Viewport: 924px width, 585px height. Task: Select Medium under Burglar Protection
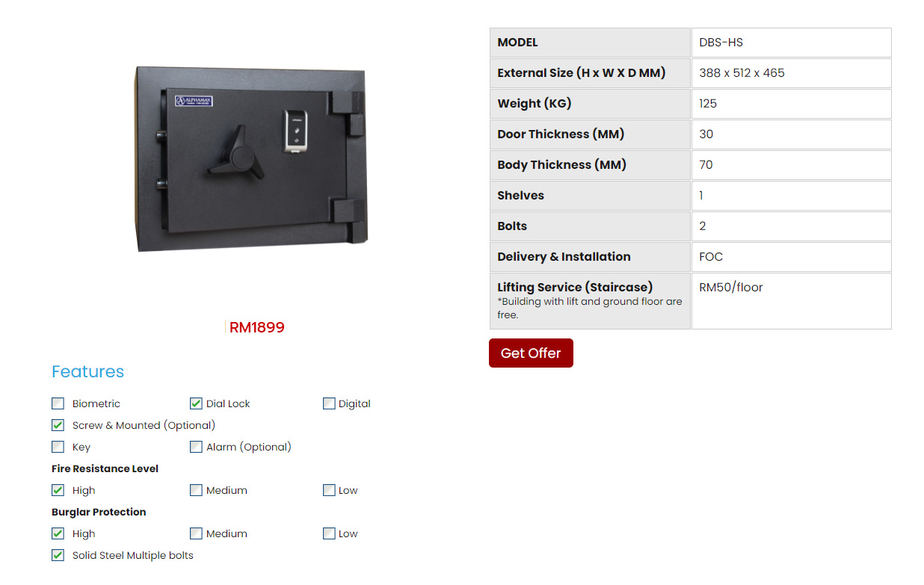pos(196,533)
